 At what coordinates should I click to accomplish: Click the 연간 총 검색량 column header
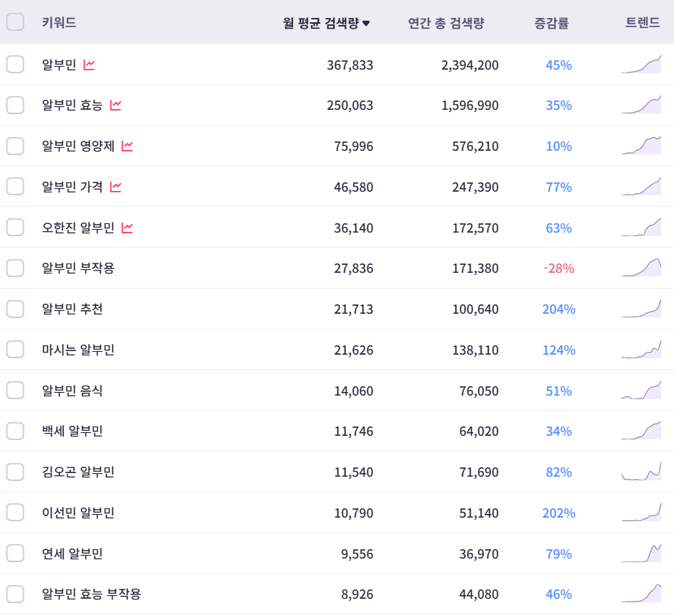pos(446,23)
